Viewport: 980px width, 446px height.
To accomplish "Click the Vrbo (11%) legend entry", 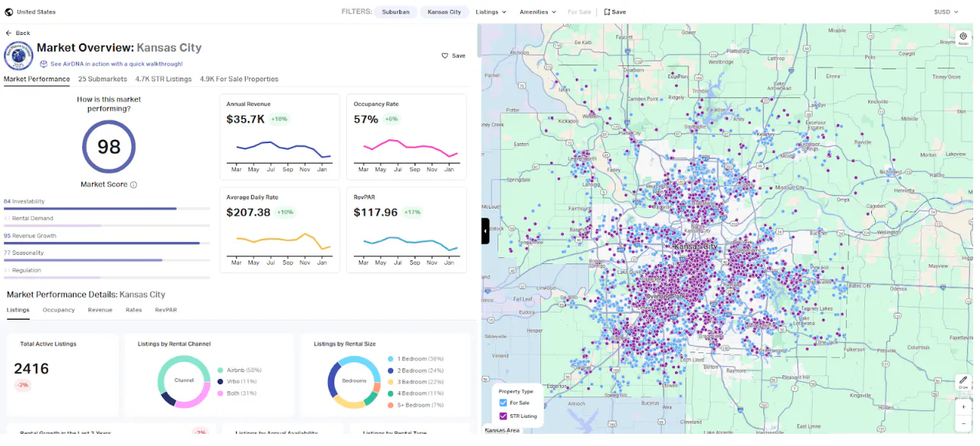I will click(x=237, y=381).
